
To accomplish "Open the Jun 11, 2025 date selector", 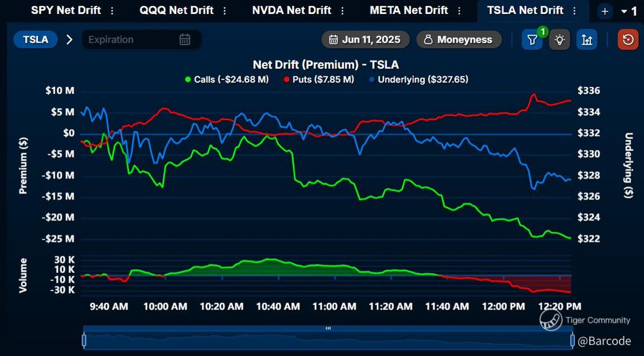I will click(x=365, y=40).
